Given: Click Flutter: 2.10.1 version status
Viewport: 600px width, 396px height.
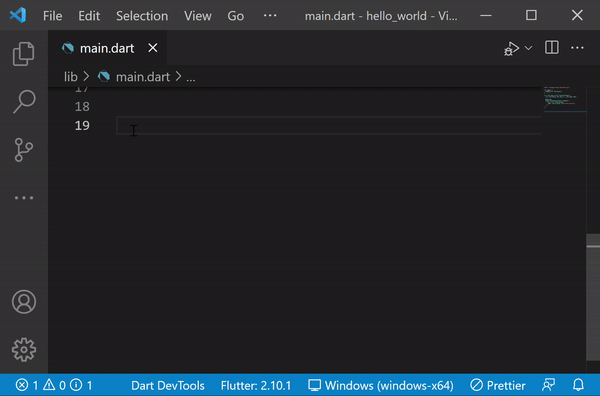Looking at the screenshot, I should (256, 385).
